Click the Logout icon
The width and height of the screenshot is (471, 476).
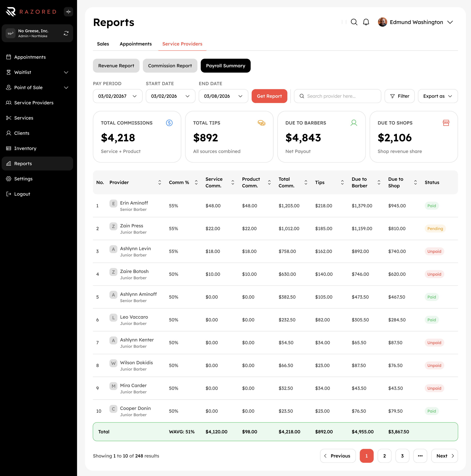point(9,194)
